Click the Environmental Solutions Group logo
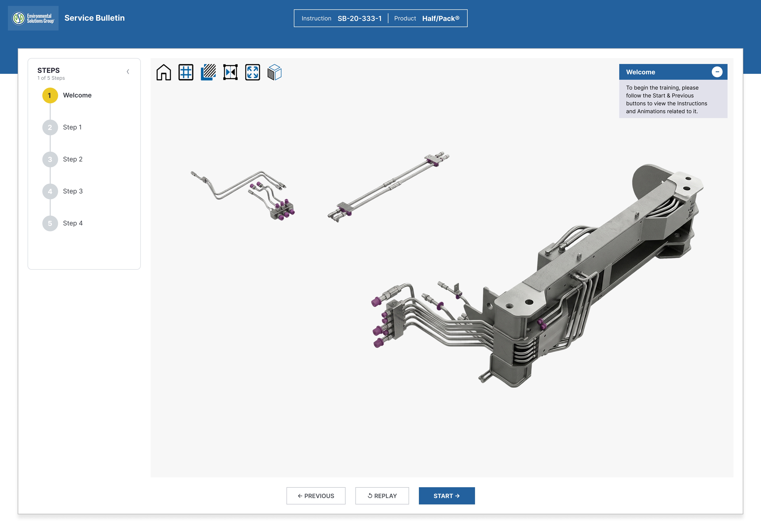The image size is (761, 532). coord(33,18)
